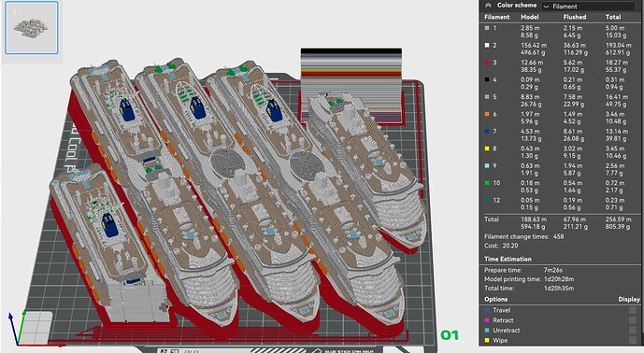This screenshot has width=644, height=353.
Task: Click the Display column label
Action: 629,300
